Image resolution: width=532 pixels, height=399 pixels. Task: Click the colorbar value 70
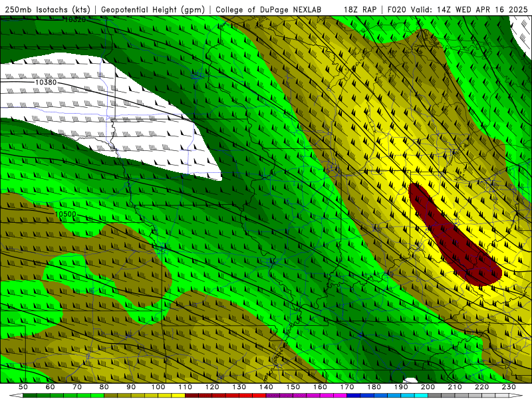pos(77,387)
